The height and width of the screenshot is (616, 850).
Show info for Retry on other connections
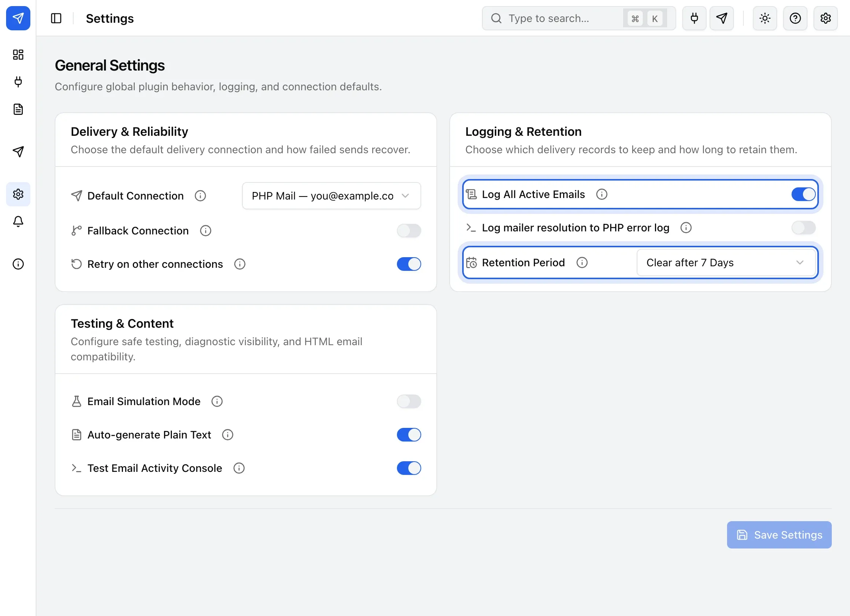point(240,264)
